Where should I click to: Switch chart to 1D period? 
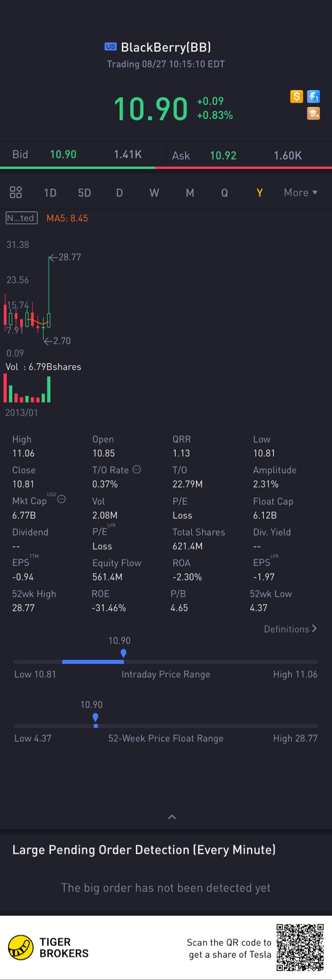[x=50, y=193]
